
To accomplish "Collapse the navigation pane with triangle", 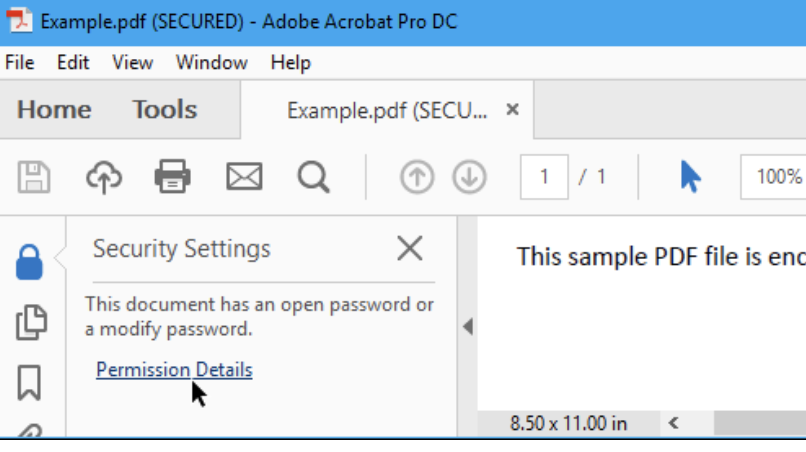I will coord(468,327).
